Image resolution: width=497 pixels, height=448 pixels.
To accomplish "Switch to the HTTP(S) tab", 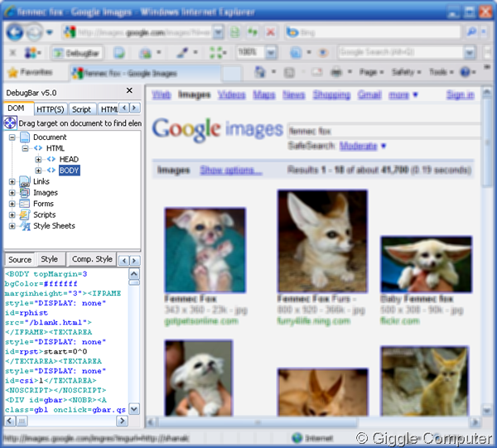I will (51, 109).
